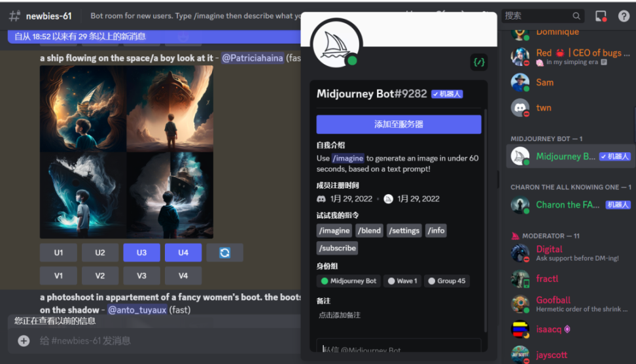Click the @Patriciahaina mention link
The image size is (636, 364).
[253, 58]
